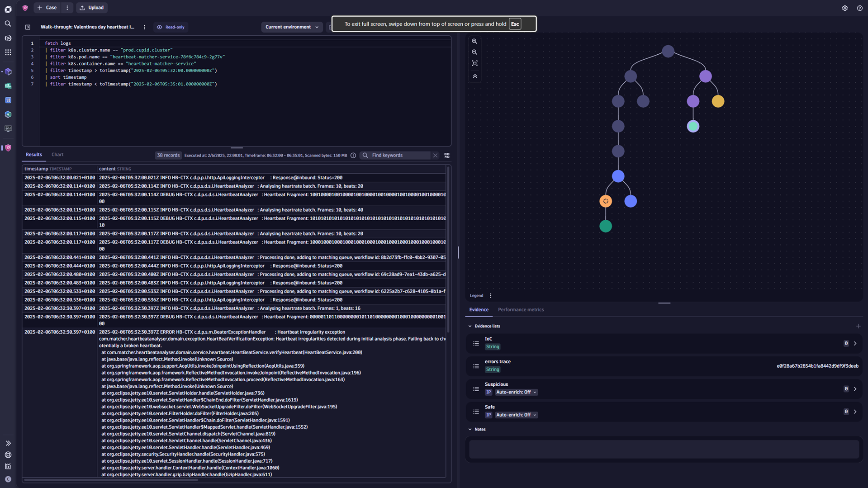Collapse the Evidence lists section
This screenshot has width=868, height=488.
470,326
